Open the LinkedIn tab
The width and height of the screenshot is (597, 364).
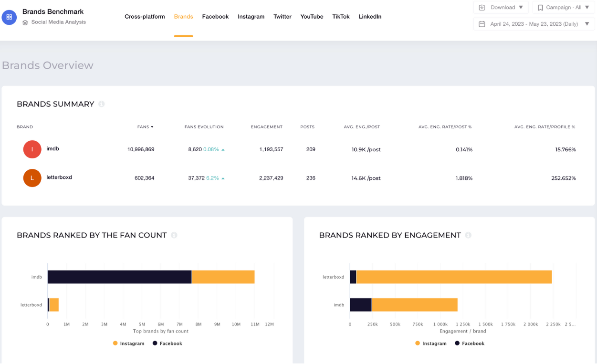tap(370, 17)
